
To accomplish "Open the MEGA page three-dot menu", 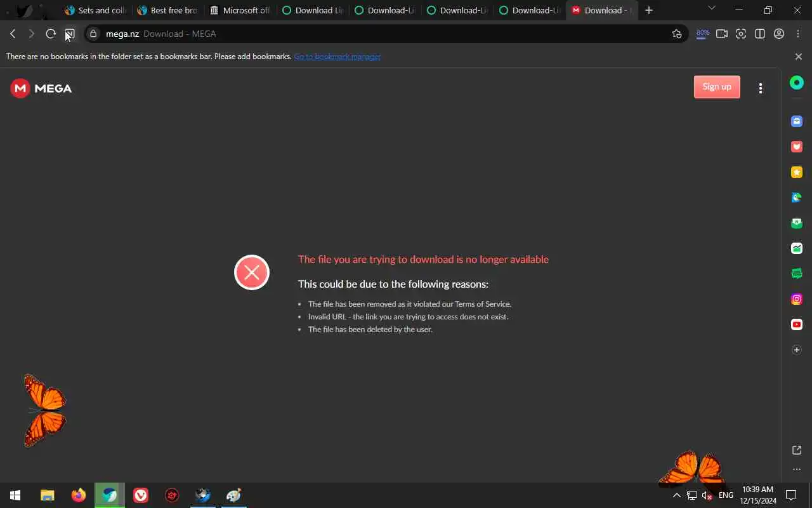I will point(761,88).
